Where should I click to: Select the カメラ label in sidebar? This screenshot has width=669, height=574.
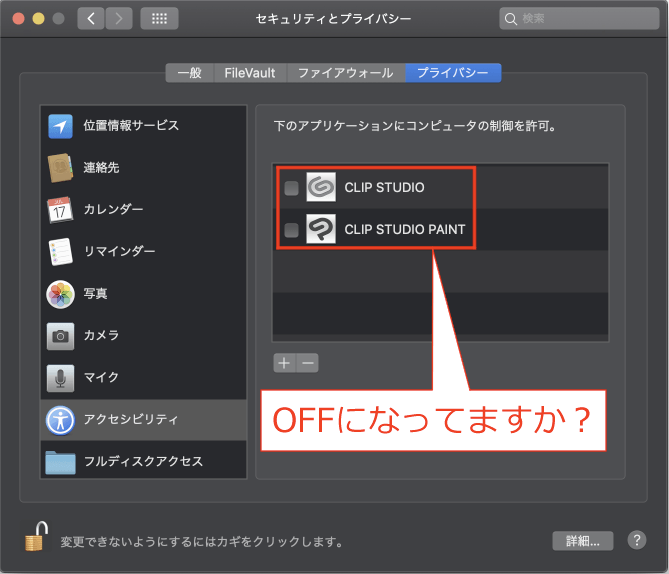101,335
